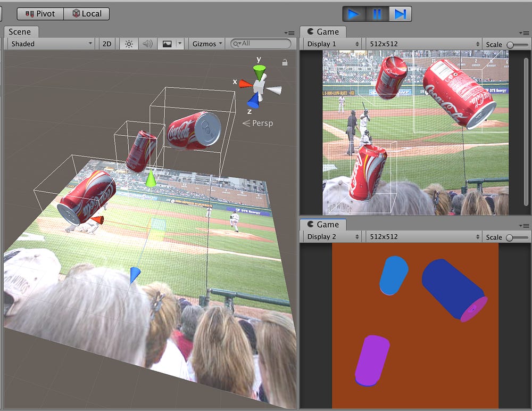The width and height of the screenshot is (532, 411).
Task: Click the upper Game view Scale slider
Action: (517, 45)
